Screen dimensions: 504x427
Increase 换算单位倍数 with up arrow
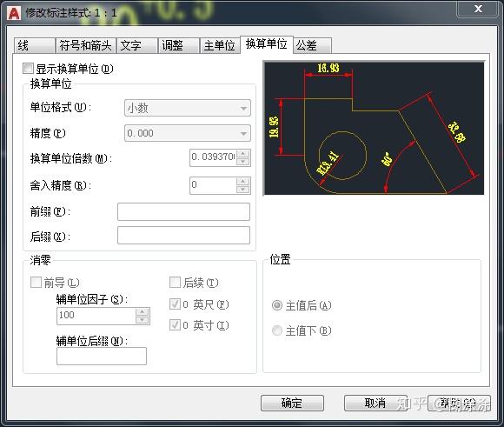[243, 153]
